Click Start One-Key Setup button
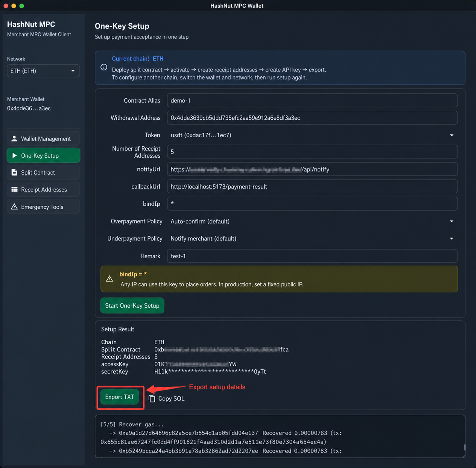Image resolution: width=476 pixels, height=468 pixels. click(132, 305)
